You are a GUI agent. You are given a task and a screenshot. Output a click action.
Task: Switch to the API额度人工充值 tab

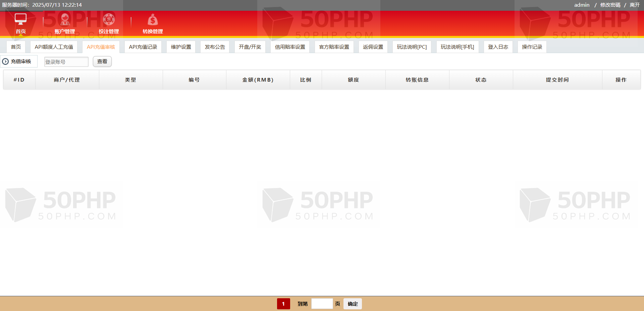point(54,47)
